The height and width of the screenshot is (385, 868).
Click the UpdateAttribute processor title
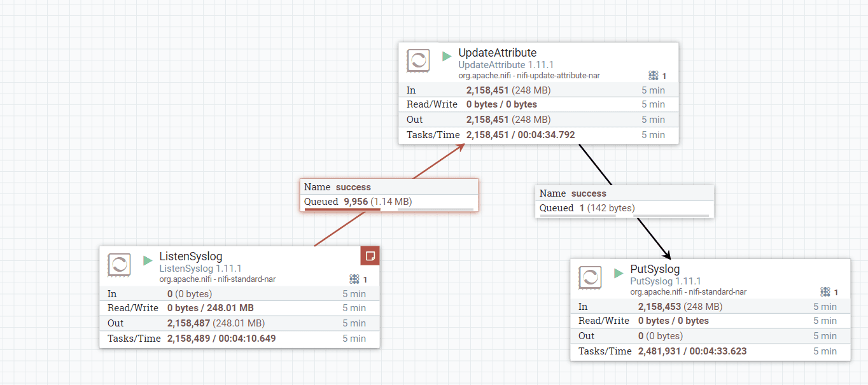[x=497, y=53]
